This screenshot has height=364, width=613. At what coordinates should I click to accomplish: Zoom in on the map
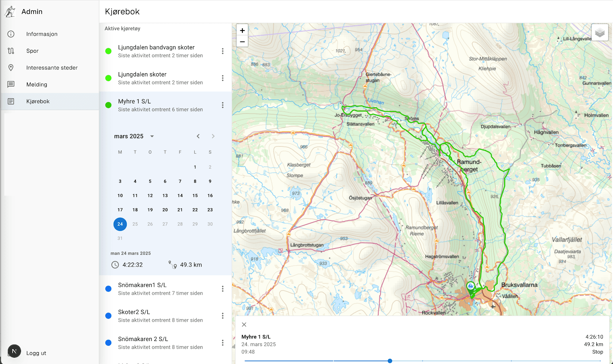(x=242, y=30)
